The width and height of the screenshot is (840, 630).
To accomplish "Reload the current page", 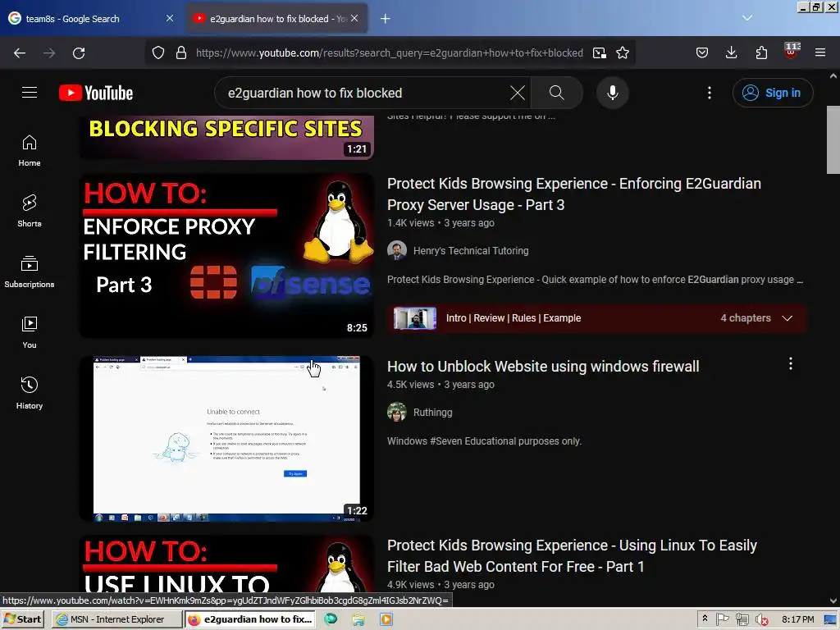I will pyautogui.click(x=79, y=52).
